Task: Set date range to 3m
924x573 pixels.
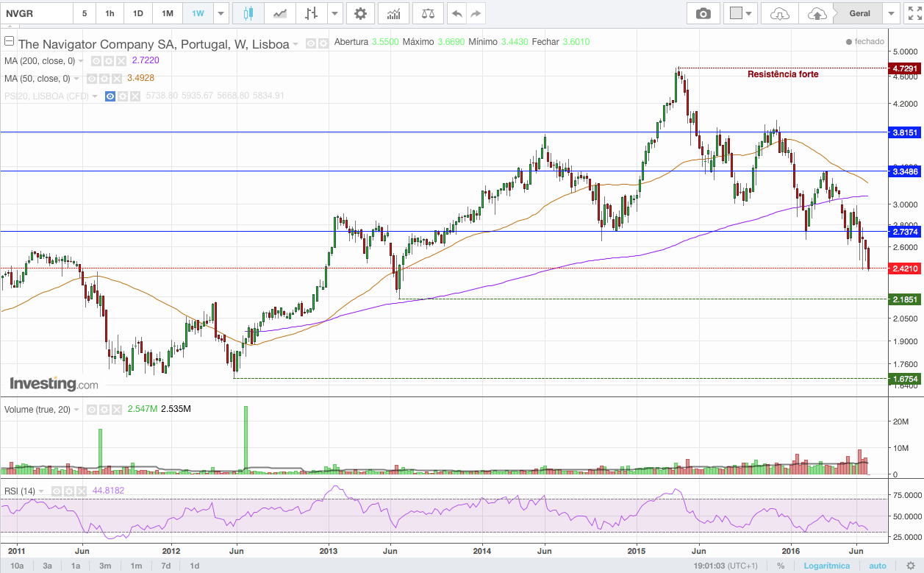Action: point(106,566)
